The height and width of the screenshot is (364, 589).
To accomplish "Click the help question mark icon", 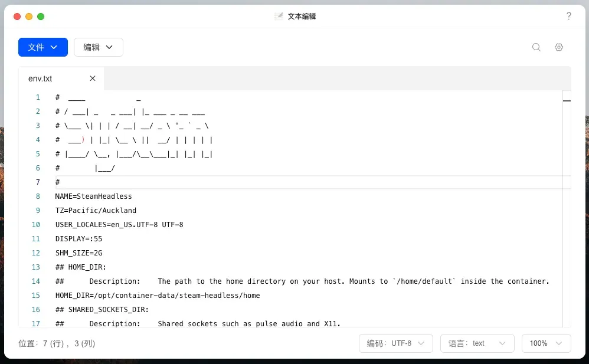I will click(x=569, y=16).
